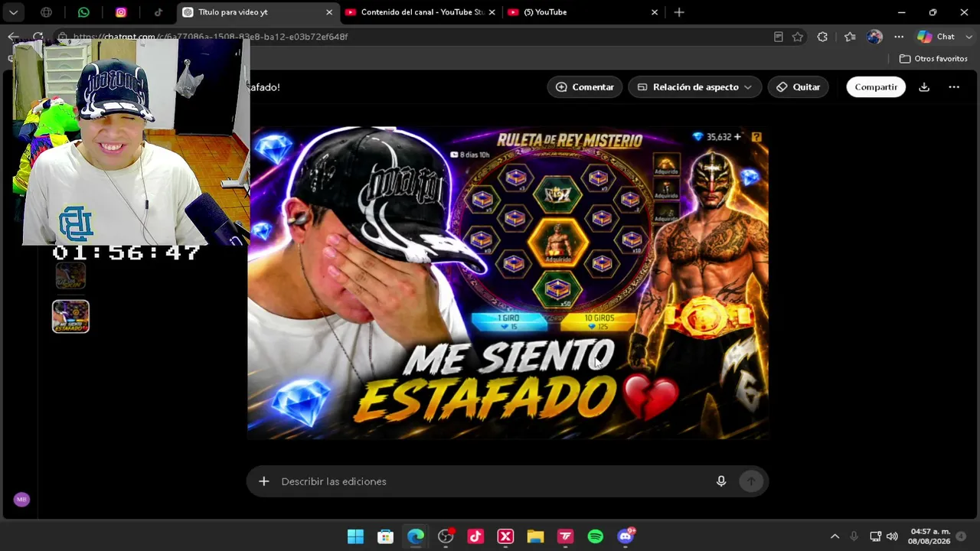Image resolution: width=980 pixels, height=551 pixels.
Task: Open the globe pinned tab
Action: click(47, 12)
